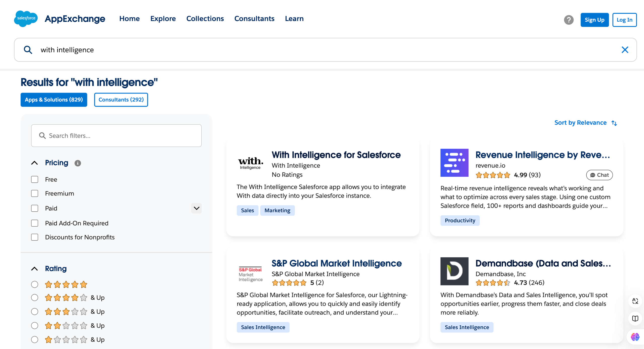The width and height of the screenshot is (644, 349).
Task: Click the Sign Up button
Action: coord(594,20)
